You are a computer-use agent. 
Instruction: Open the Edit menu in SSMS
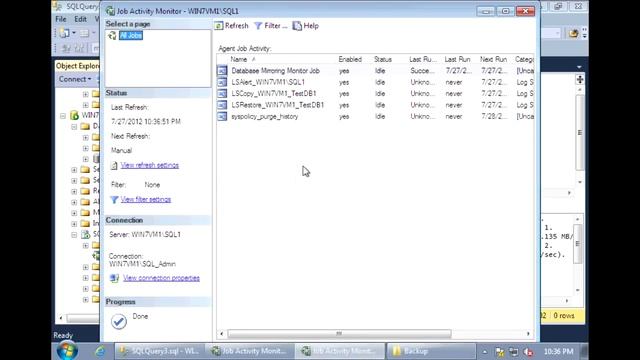80,19
